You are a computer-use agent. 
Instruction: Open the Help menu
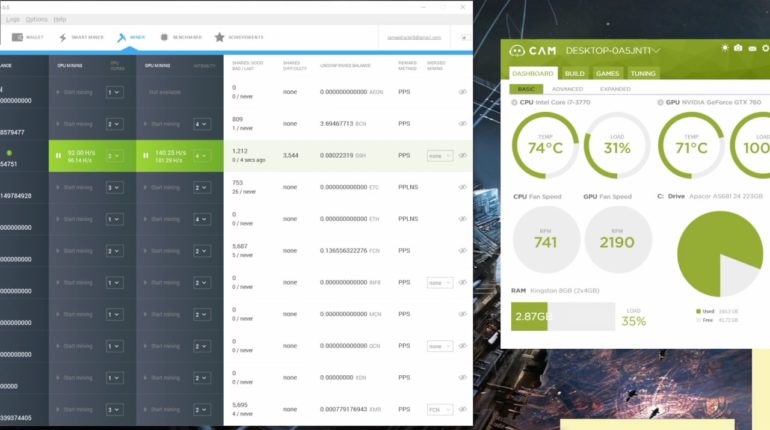pos(60,19)
